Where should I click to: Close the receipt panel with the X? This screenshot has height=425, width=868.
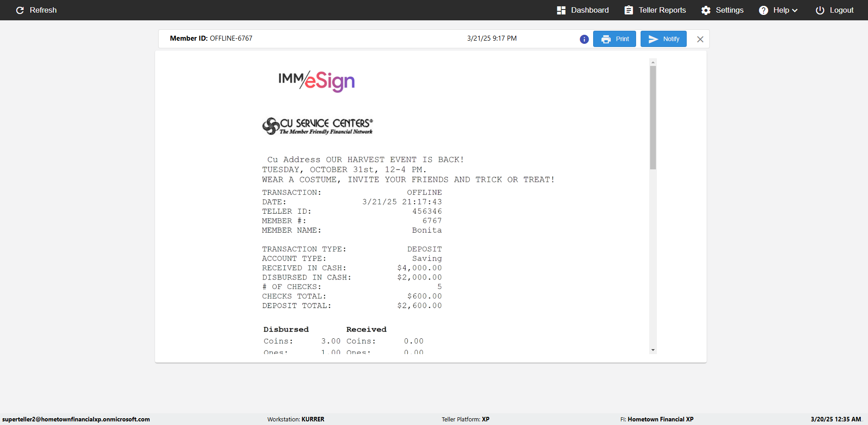coord(700,39)
